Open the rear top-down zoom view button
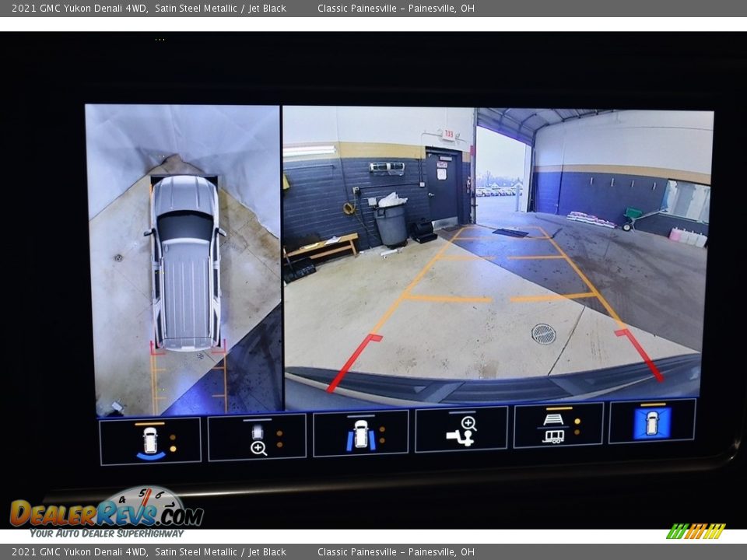The width and height of the screenshot is (747, 560). 258,437
